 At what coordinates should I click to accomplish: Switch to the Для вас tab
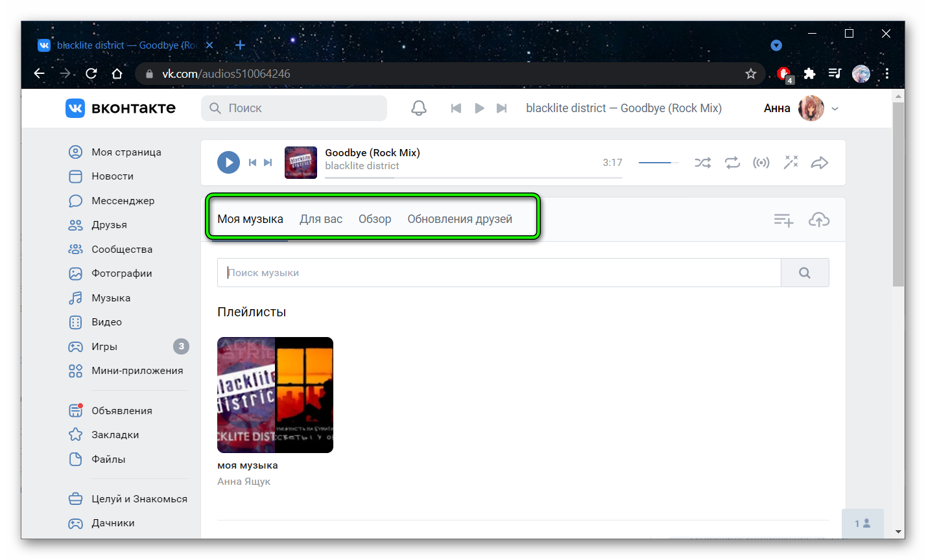[x=321, y=219]
